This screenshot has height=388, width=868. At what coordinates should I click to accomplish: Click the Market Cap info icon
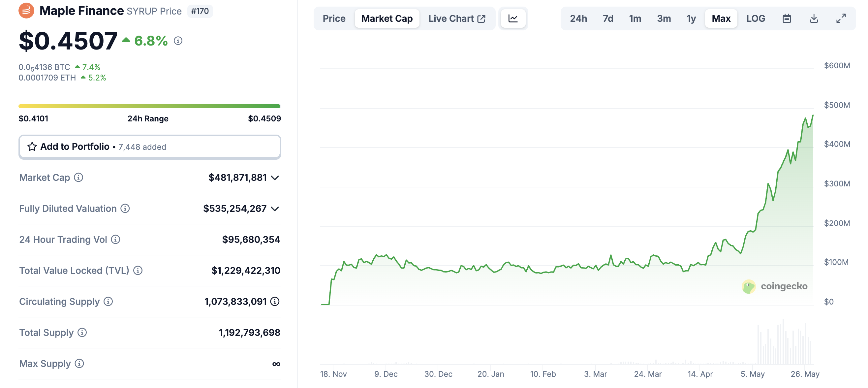pos(78,177)
